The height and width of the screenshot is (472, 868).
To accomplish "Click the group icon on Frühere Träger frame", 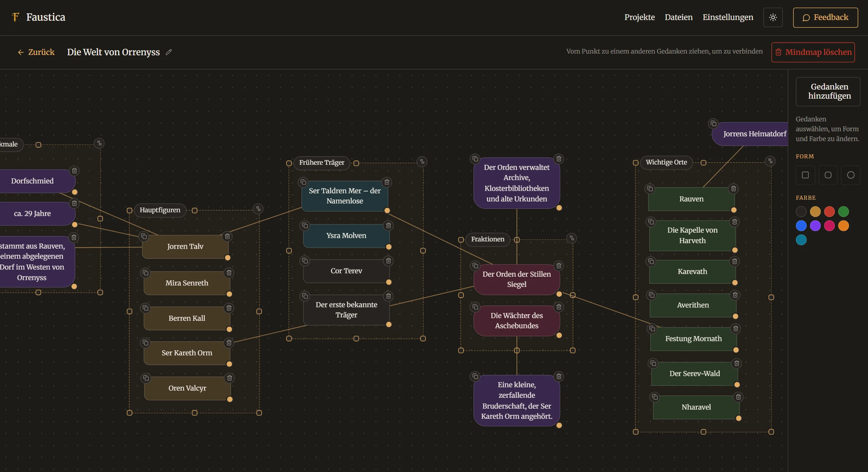I will [x=422, y=162].
